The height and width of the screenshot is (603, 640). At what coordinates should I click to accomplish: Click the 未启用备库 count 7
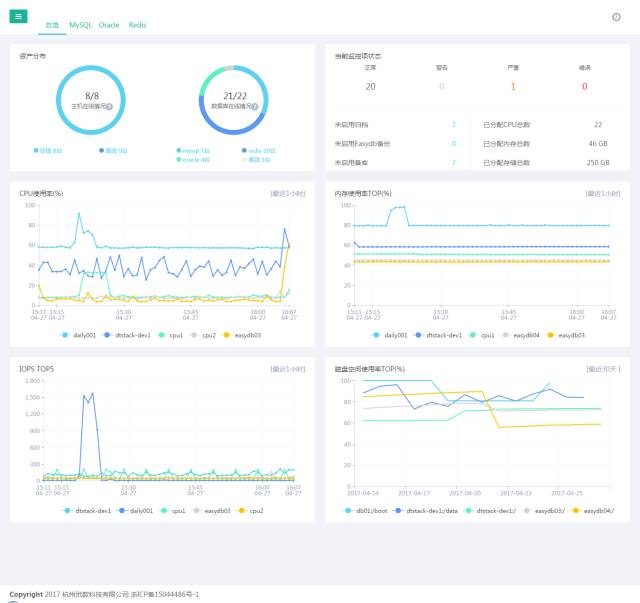click(x=453, y=163)
